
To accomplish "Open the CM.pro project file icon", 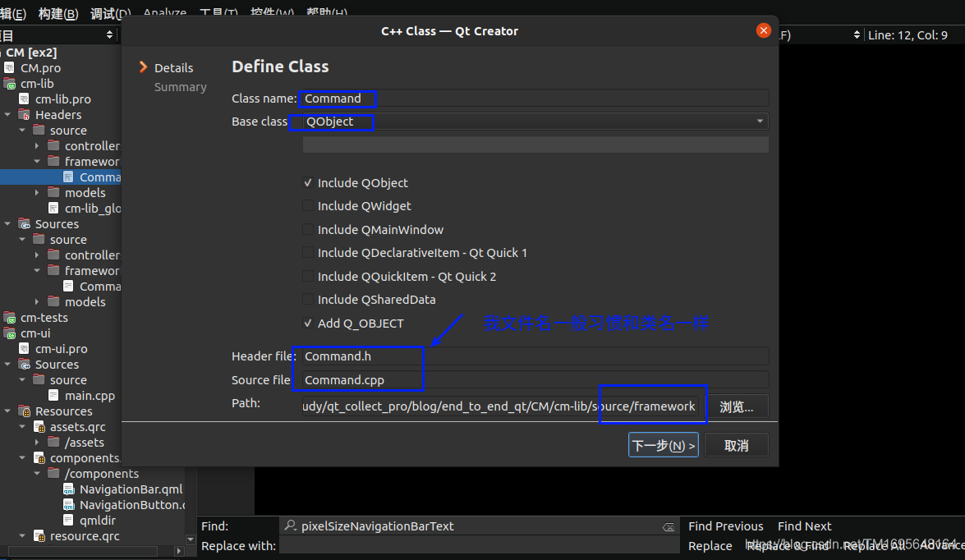I will pyautogui.click(x=9, y=67).
